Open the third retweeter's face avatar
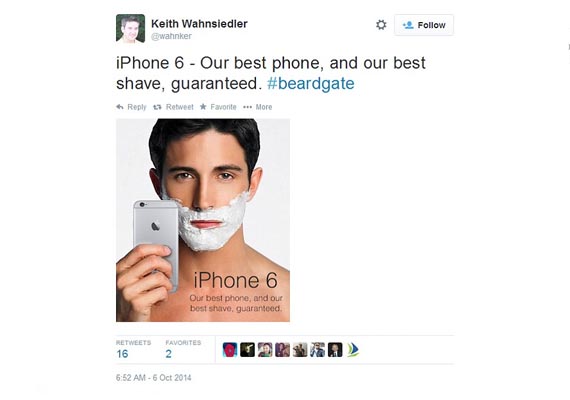 point(265,350)
